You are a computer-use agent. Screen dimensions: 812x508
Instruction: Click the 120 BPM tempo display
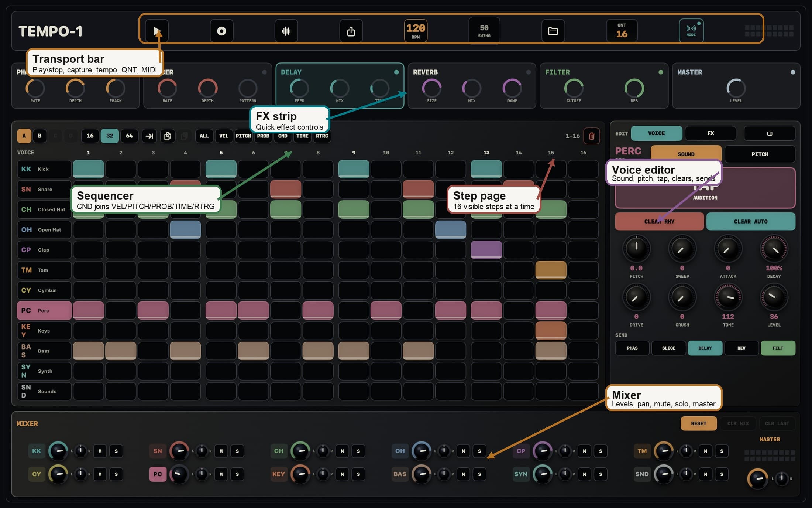point(416,31)
